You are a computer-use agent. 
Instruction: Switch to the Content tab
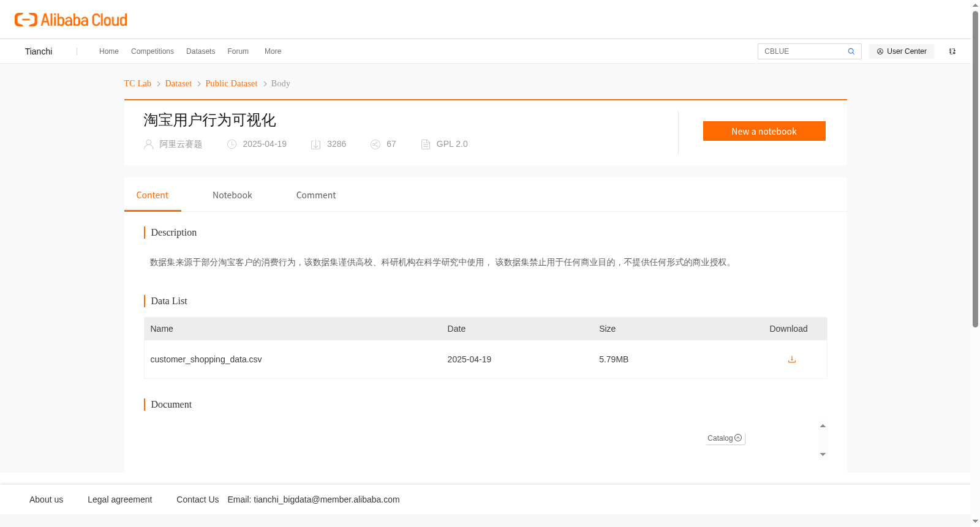(x=153, y=195)
